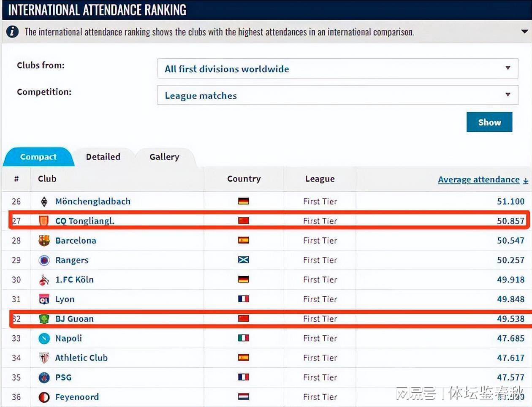Open the 'League matches' competition dropdown
The height and width of the screenshot is (407, 532).
coord(338,95)
